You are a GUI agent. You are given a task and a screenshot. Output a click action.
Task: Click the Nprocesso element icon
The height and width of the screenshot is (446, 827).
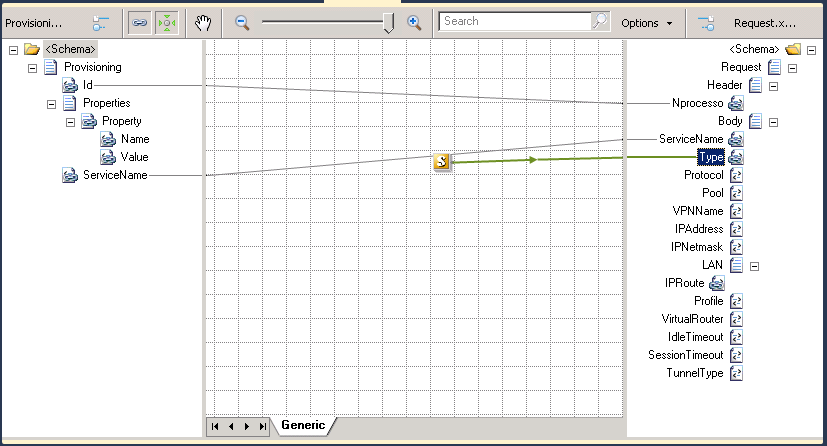735,103
